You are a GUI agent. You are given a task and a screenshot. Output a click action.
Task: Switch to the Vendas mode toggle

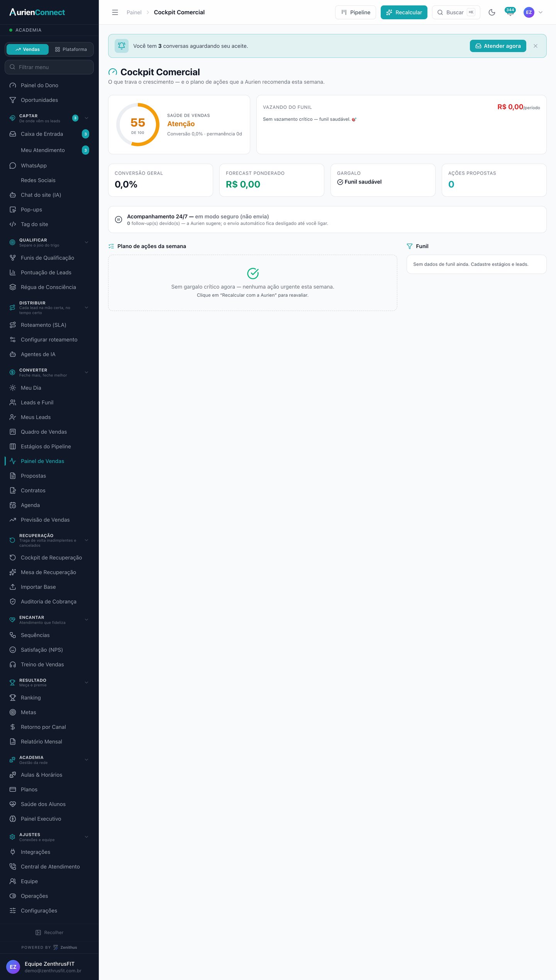(x=27, y=49)
